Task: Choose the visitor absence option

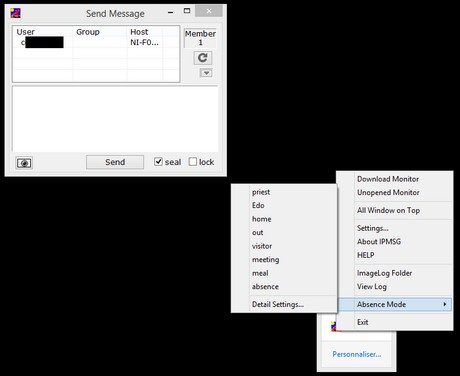Action: click(284, 246)
